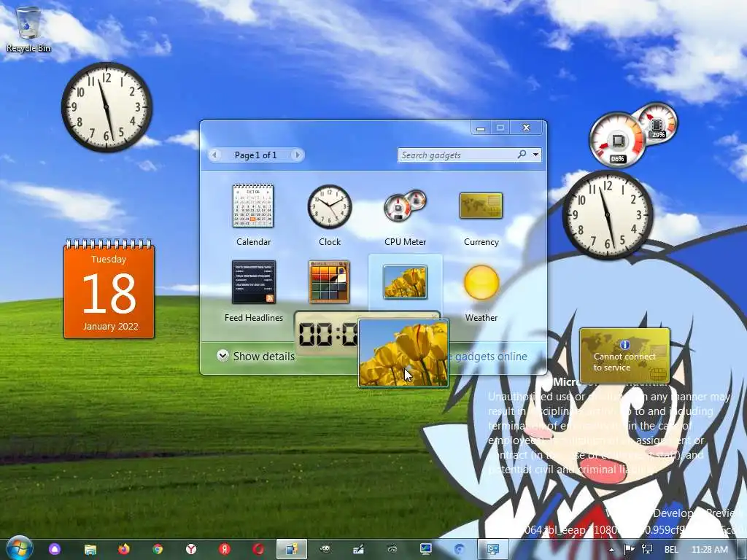The width and height of the screenshot is (747, 560).
Task: Click the Recycle Bin desktop icon
Action: click(28, 29)
